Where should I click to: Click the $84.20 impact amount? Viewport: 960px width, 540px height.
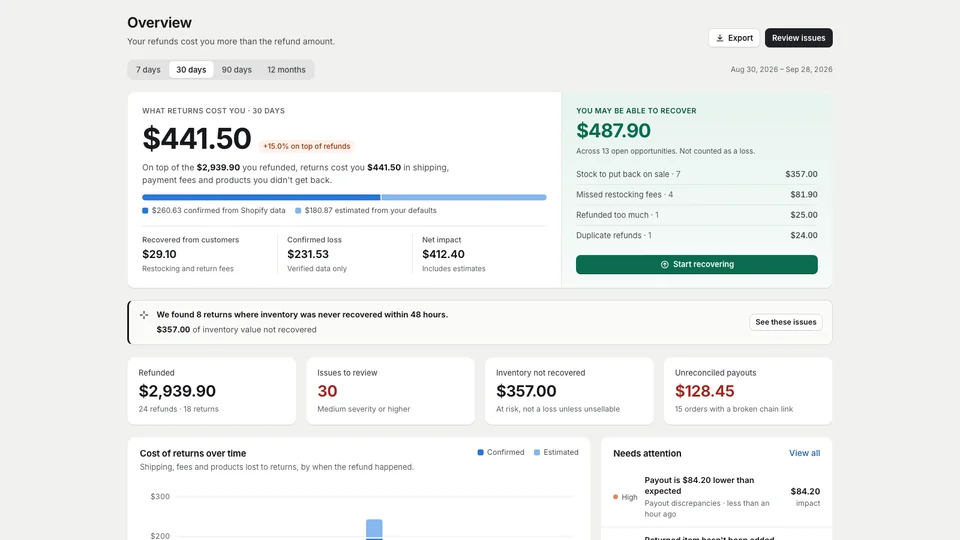pos(805,492)
